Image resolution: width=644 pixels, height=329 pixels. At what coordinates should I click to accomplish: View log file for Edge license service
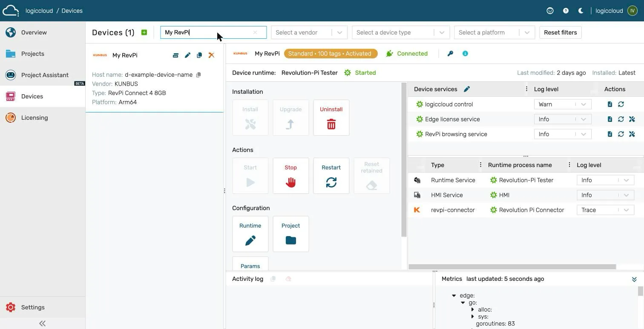tap(610, 119)
